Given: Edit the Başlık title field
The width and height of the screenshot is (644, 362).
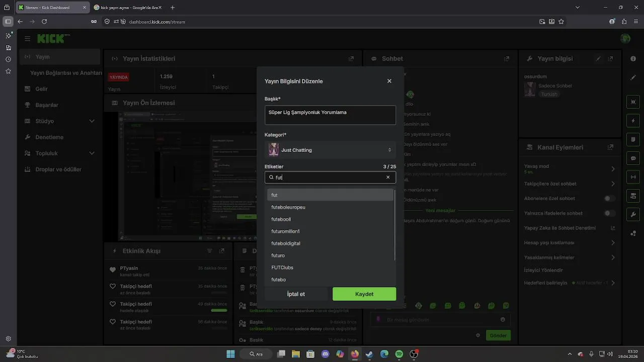Looking at the screenshot, I should point(330,115).
